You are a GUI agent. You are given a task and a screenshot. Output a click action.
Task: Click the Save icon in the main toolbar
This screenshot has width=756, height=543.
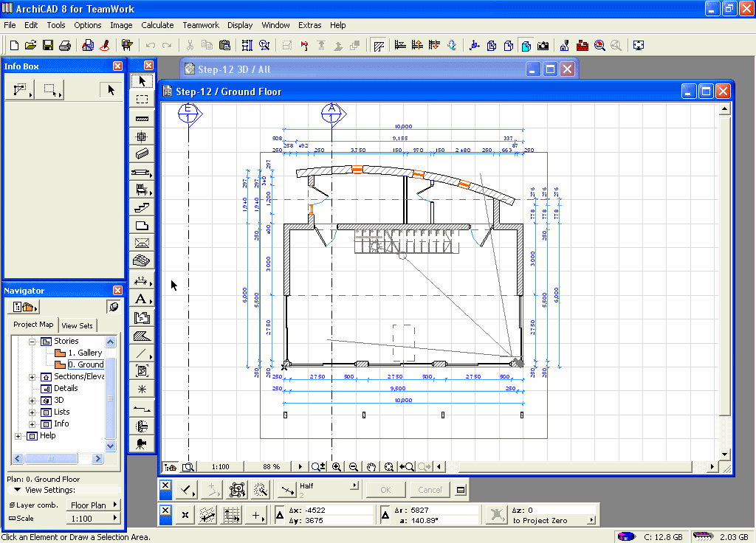pos(48,46)
